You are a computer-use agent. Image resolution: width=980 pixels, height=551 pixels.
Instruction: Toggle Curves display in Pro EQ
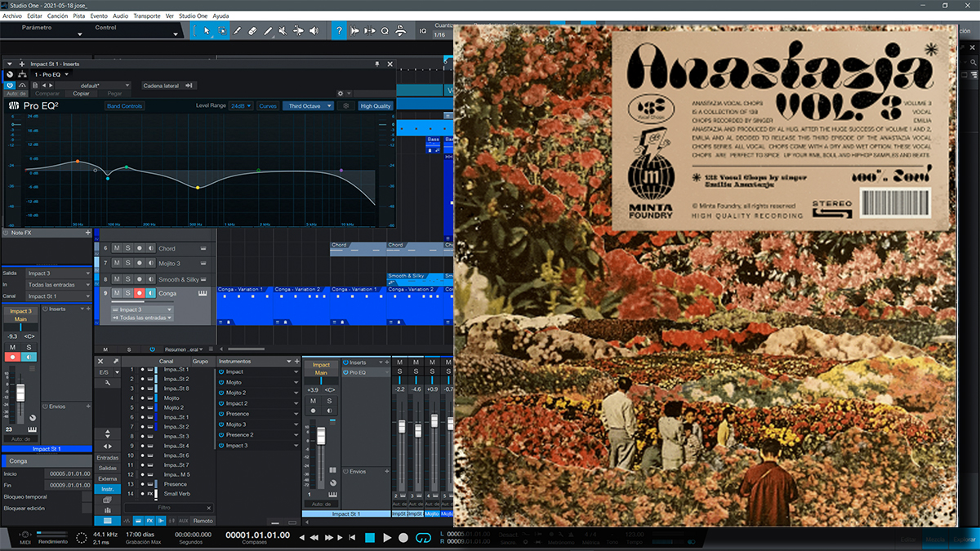267,106
